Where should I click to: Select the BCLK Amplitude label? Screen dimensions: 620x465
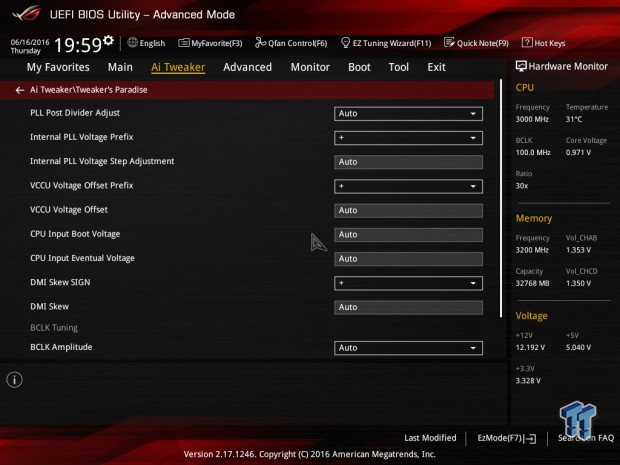(x=61, y=347)
